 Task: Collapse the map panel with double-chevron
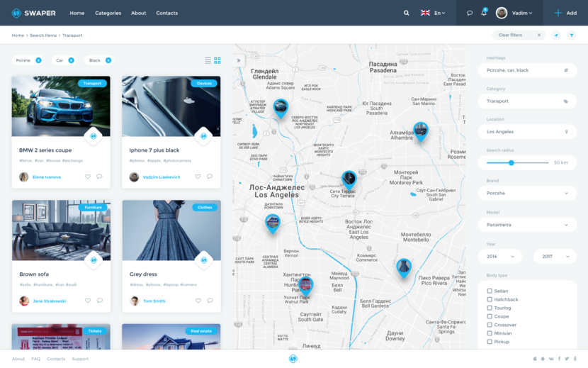[239, 60]
